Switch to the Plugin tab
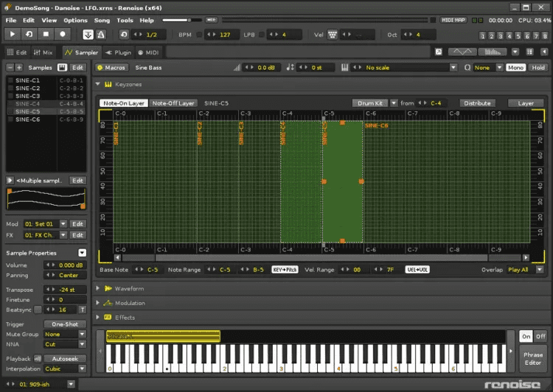Viewport: 553px width, 392px height. click(x=118, y=52)
